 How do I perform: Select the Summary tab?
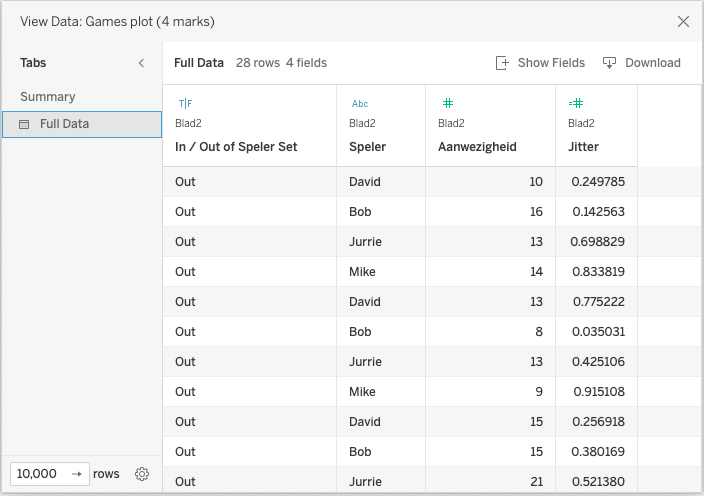(x=48, y=97)
